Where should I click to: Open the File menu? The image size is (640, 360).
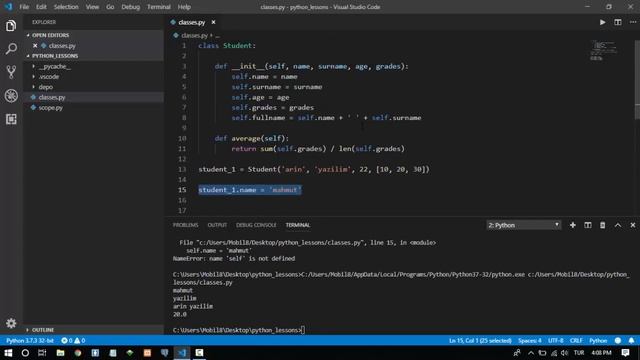pyautogui.click(x=24, y=7)
